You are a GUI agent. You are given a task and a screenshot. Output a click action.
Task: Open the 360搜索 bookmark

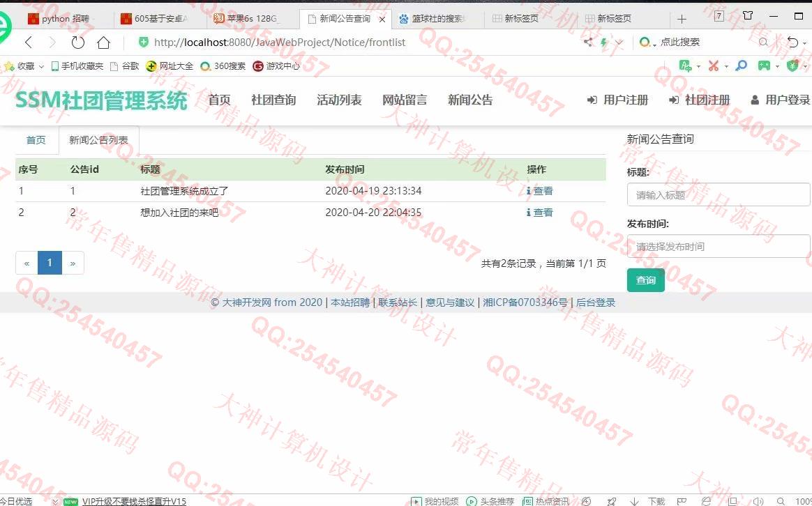[x=223, y=66]
